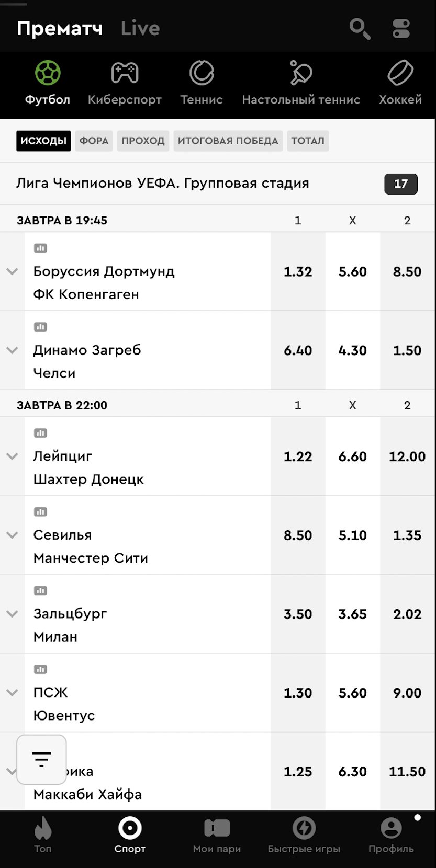This screenshot has width=436, height=868.
Task: Select the Настольный теннис paddle icon
Action: 301,73
